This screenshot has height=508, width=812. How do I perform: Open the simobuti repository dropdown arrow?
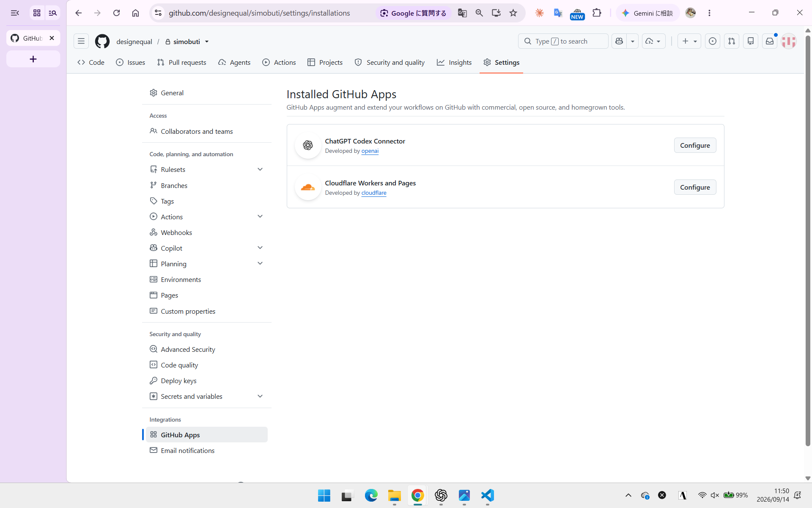207,41
